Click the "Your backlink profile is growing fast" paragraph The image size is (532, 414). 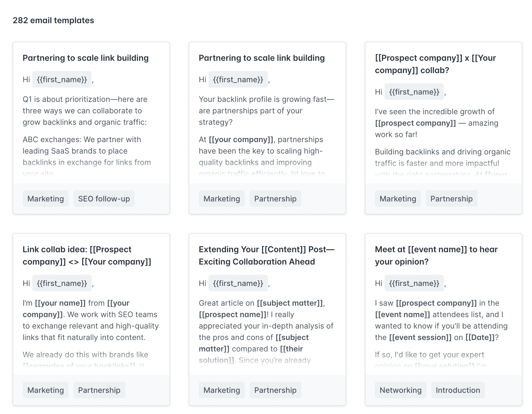266,111
